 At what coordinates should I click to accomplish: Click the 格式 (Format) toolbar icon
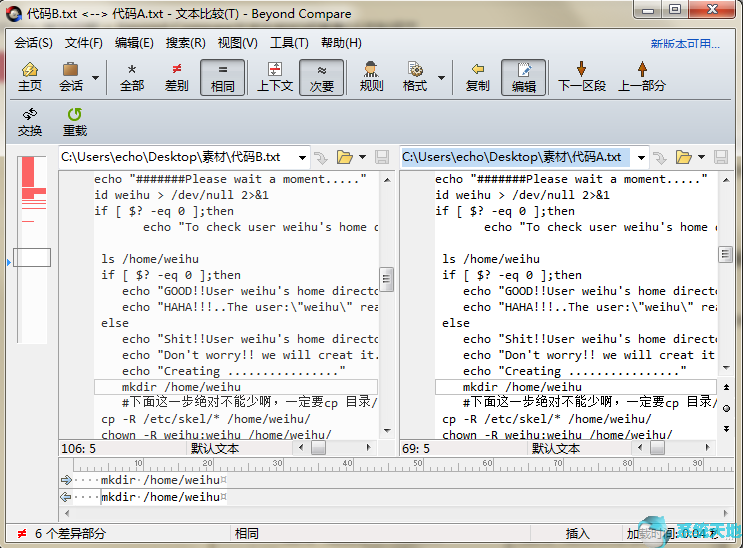click(415, 77)
